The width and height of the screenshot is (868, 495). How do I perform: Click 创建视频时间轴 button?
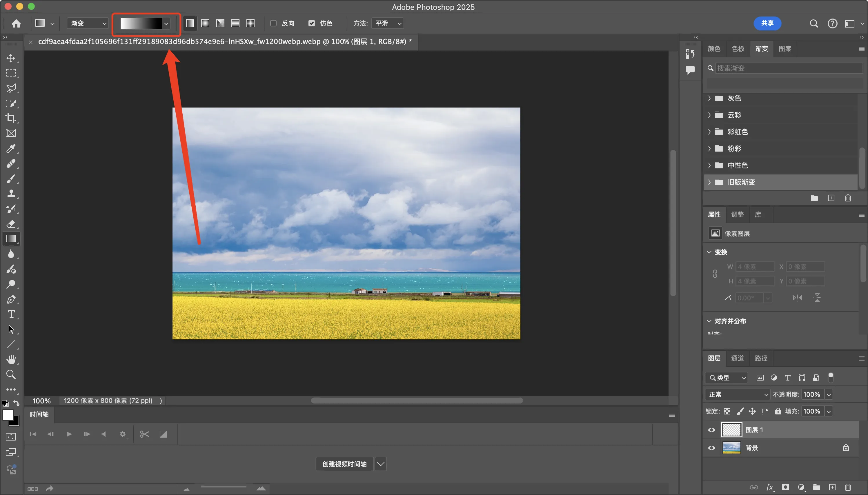point(344,464)
